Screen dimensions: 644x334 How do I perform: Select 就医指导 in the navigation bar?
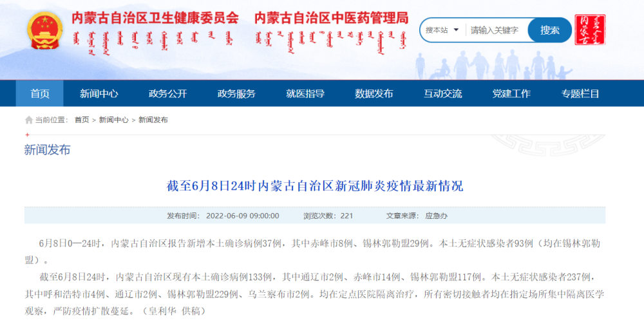305,93
